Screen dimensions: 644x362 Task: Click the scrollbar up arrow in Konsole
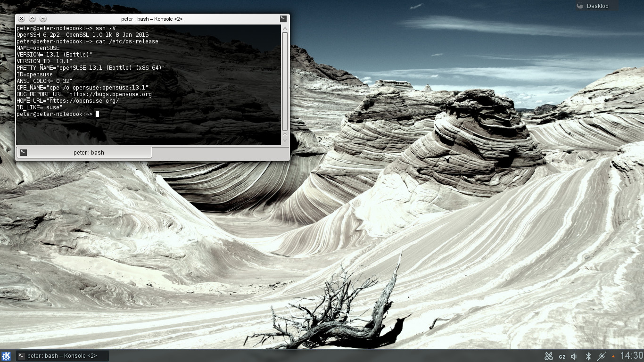click(x=285, y=28)
